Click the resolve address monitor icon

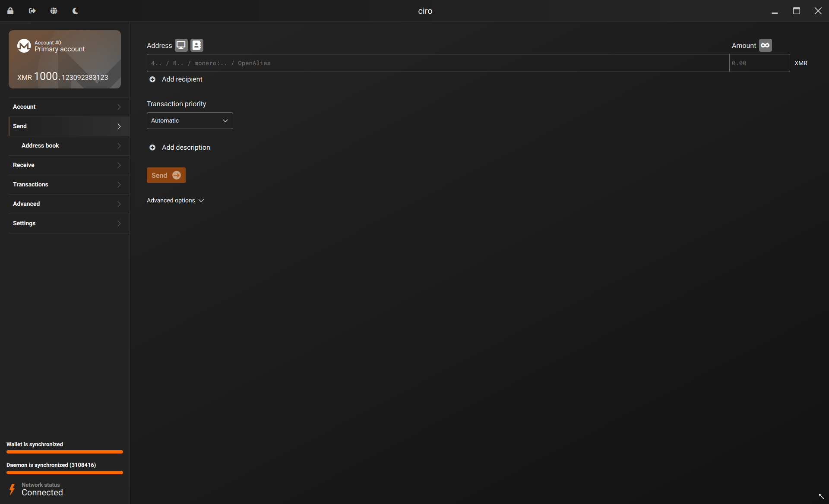181,45
